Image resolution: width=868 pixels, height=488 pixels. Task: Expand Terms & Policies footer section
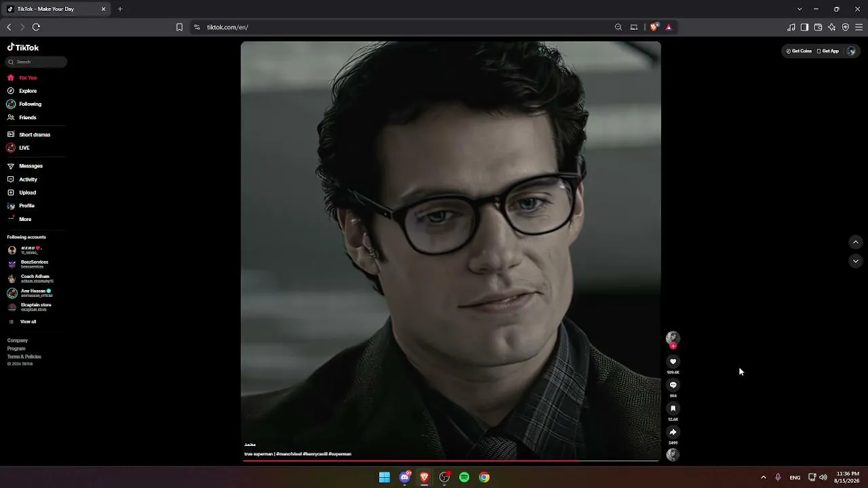[x=24, y=357]
